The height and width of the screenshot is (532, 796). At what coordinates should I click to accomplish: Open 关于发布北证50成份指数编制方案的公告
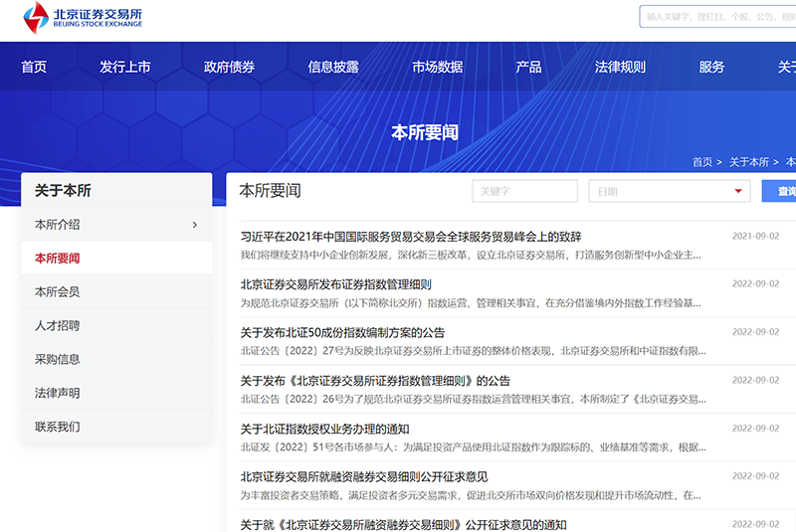coord(342,333)
